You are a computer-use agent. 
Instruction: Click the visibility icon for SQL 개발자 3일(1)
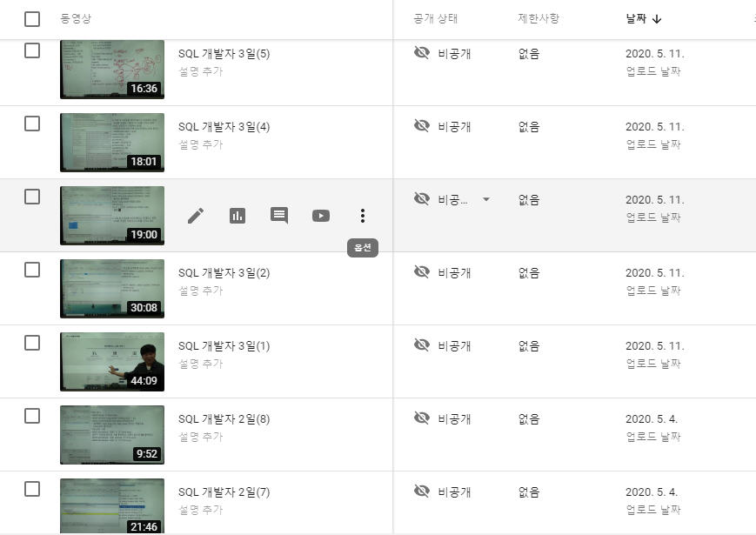click(x=422, y=344)
